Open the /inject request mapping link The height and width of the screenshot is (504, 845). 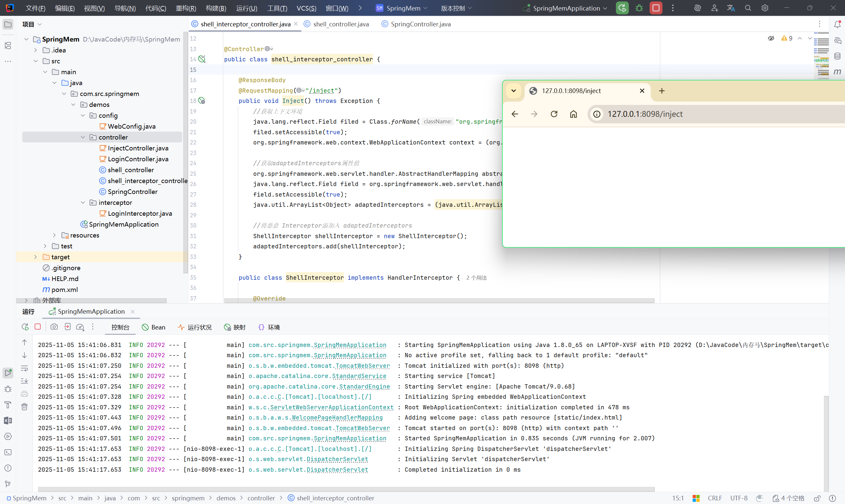[x=321, y=91]
